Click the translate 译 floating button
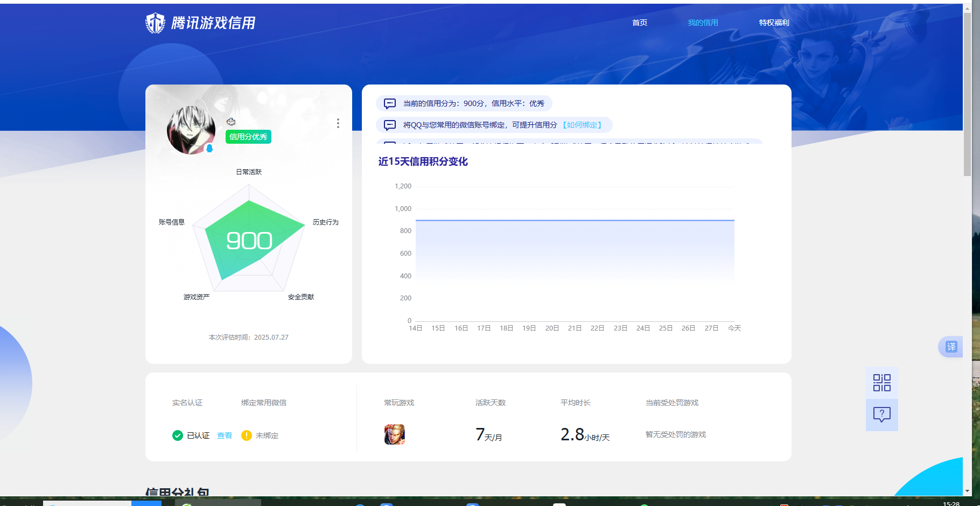This screenshot has width=980, height=506. 951,347
